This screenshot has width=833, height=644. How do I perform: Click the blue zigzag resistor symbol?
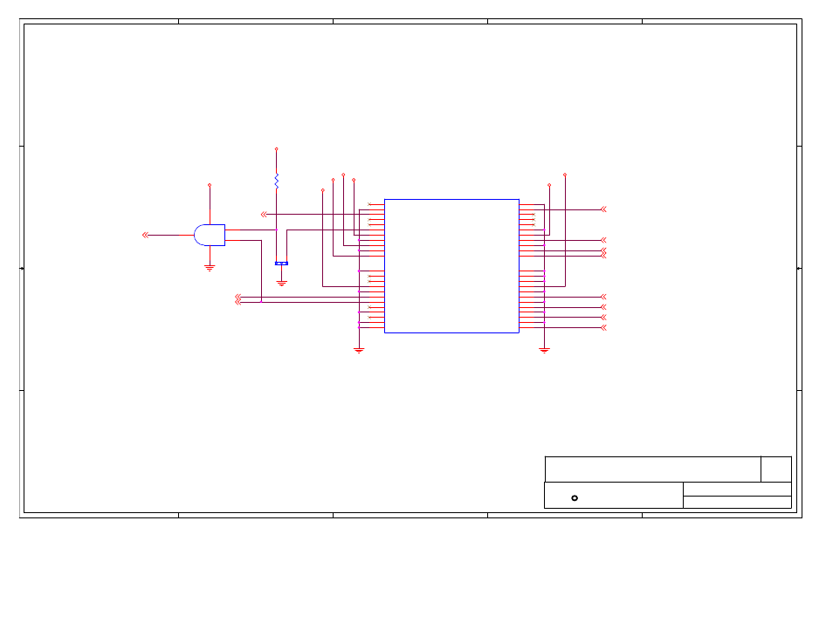pos(276,181)
